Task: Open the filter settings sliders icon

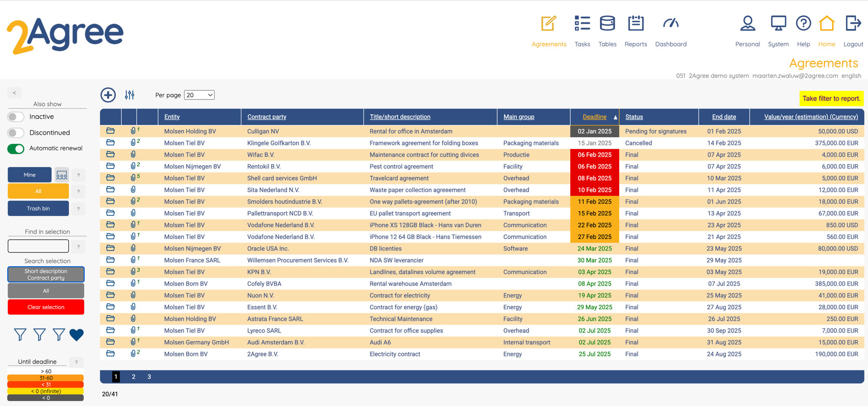Action: 129,95
